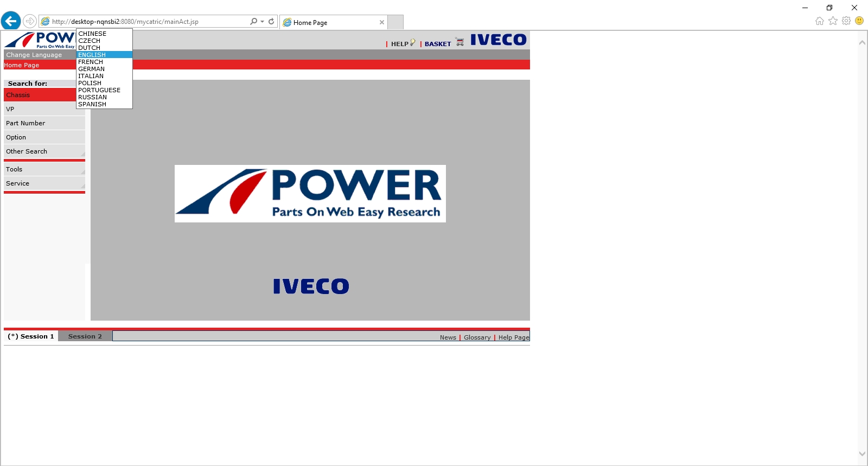The image size is (868, 466).
Task: Open a new blank browser tab
Action: coord(396,22)
